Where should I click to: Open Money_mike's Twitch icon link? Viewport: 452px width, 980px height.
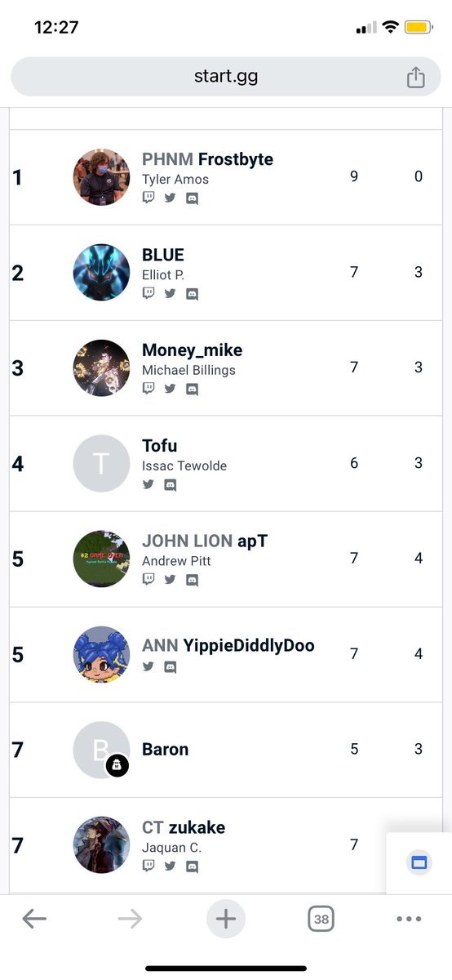[148, 389]
